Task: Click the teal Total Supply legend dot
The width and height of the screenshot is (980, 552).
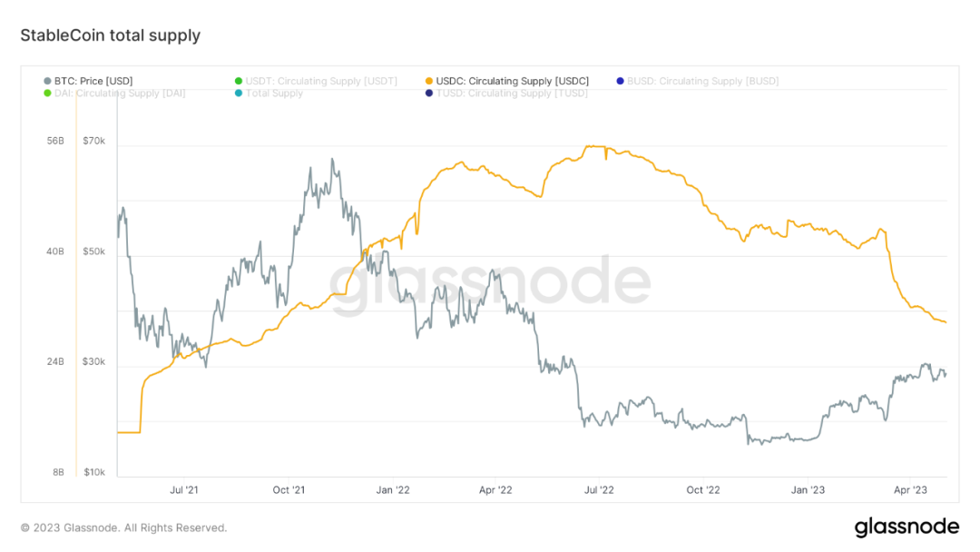Action: point(238,94)
